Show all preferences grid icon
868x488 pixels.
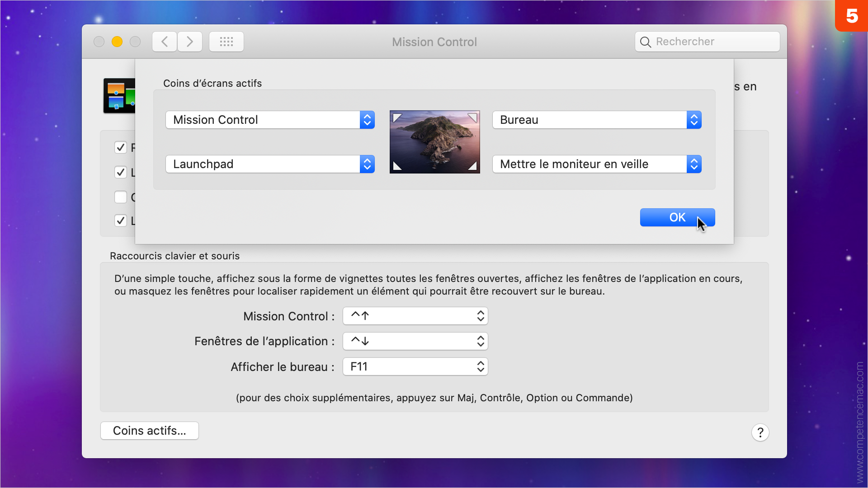[x=226, y=42]
